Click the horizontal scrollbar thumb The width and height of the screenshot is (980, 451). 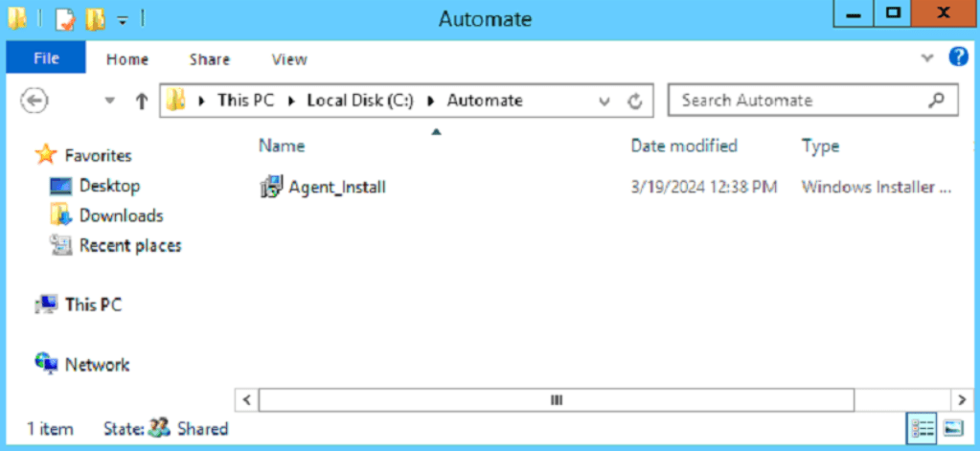556,399
